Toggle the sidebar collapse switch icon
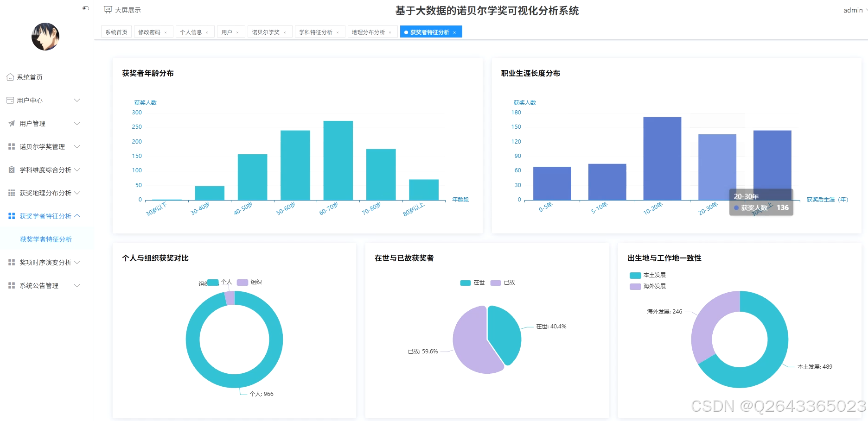 click(x=86, y=8)
